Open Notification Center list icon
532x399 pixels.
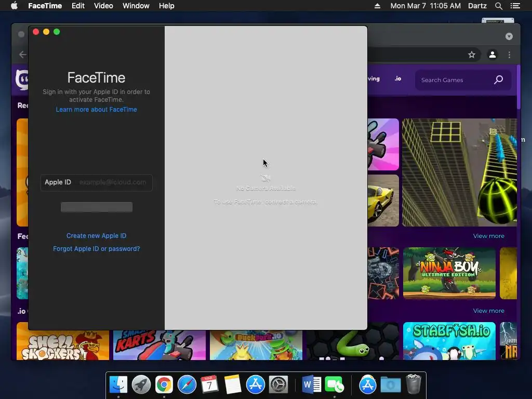tap(515, 6)
